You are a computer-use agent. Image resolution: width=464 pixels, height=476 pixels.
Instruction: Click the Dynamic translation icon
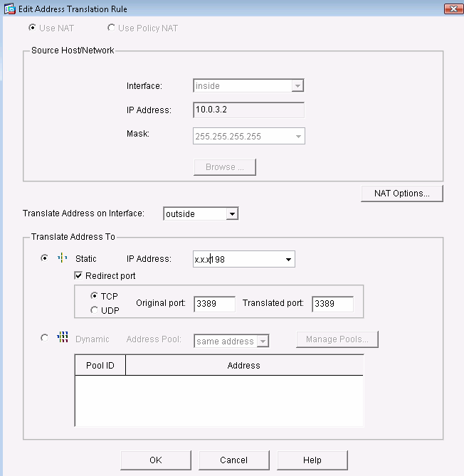click(62, 337)
